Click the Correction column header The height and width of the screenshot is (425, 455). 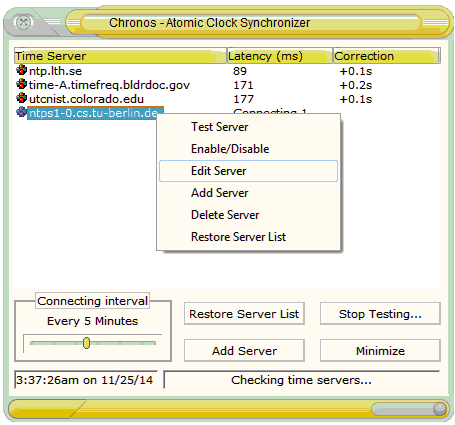(386, 56)
